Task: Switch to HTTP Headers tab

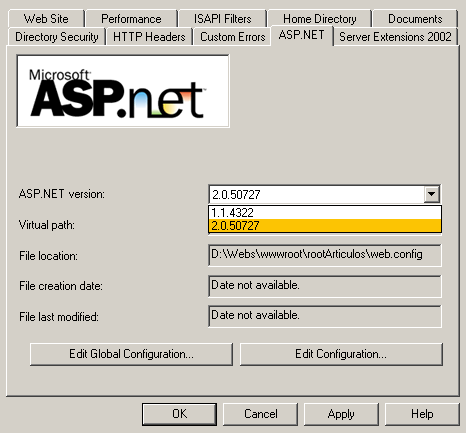Action: (x=149, y=37)
